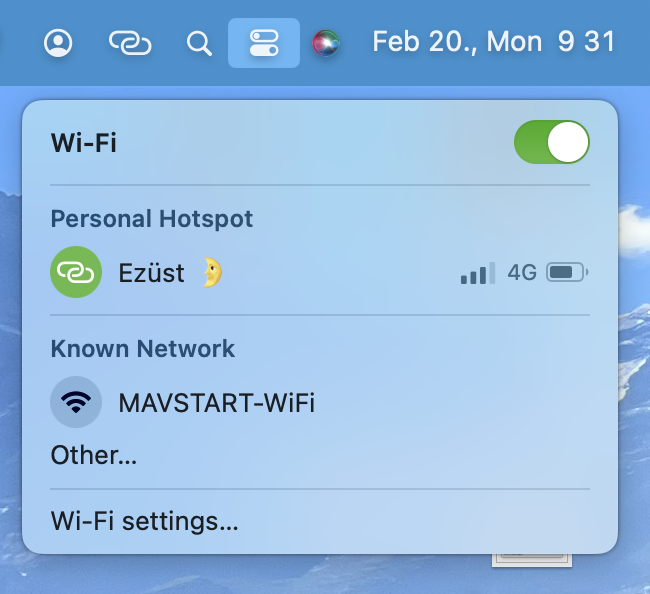650x594 pixels.
Task: Join the MAVSTART-WiFi known network
Action: (x=320, y=402)
